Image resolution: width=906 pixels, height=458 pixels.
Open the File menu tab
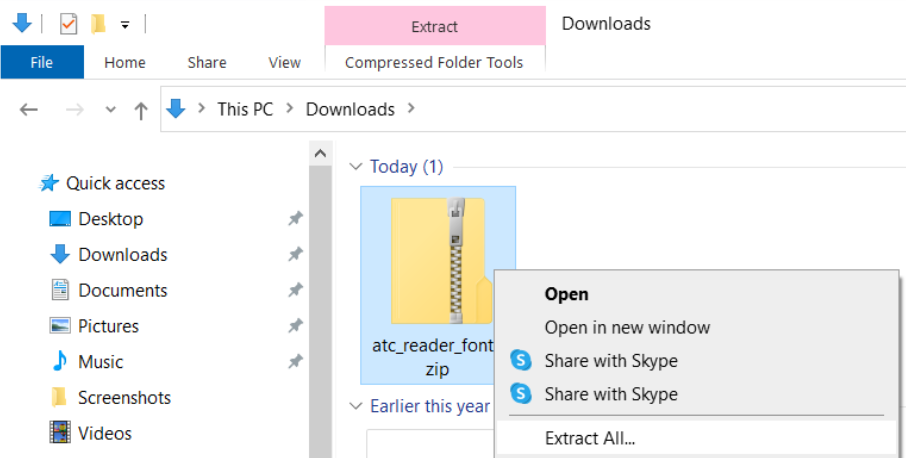point(42,62)
